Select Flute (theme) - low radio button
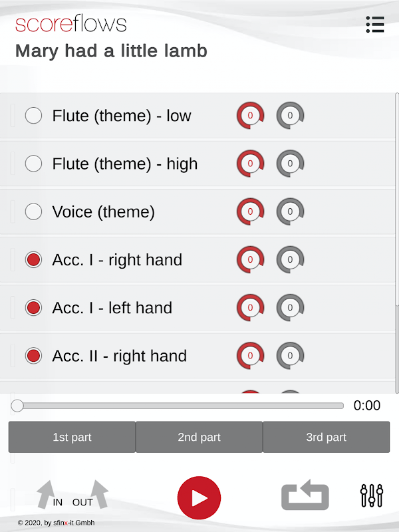 click(33, 116)
